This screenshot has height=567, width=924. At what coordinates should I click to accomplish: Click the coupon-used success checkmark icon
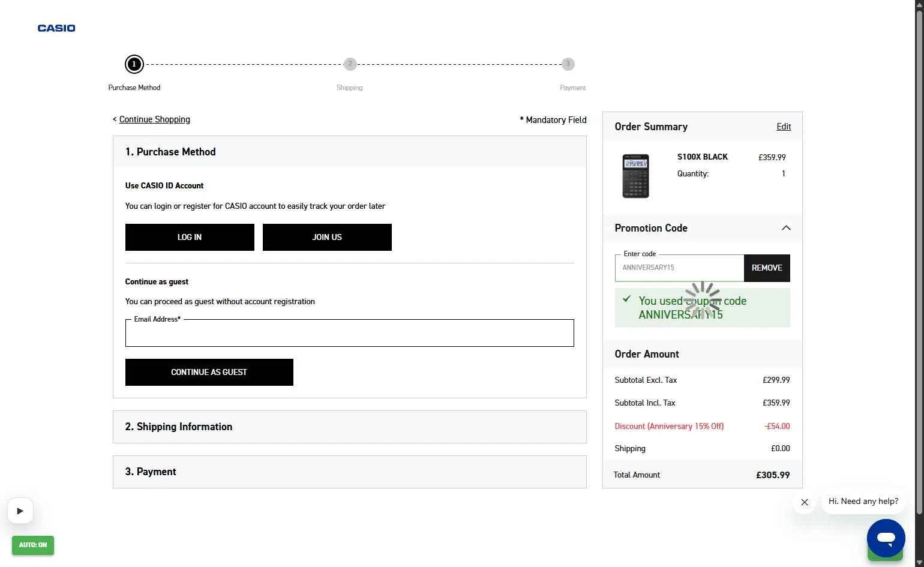[x=626, y=299]
